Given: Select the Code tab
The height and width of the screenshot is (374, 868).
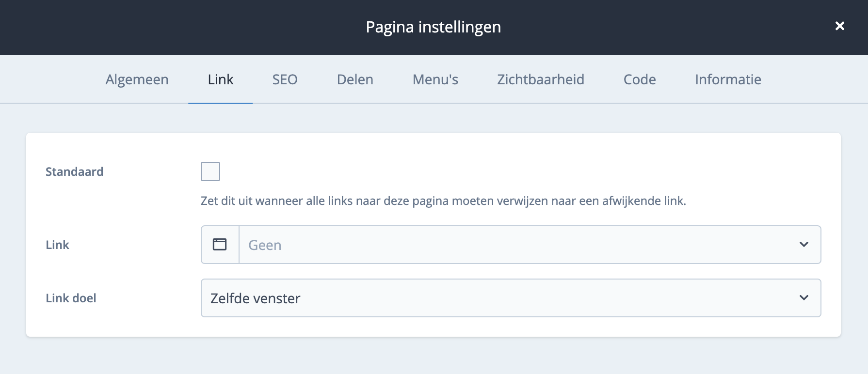Looking at the screenshot, I should 639,79.
